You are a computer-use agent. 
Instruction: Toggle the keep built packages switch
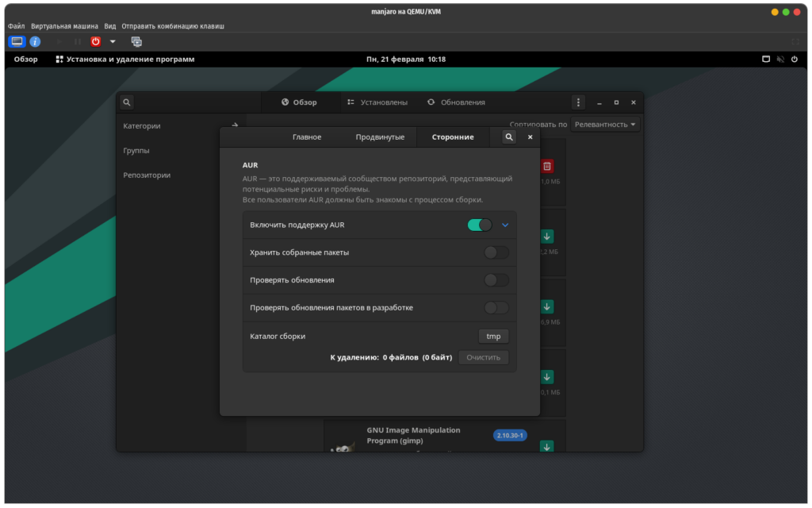click(x=496, y=252)
